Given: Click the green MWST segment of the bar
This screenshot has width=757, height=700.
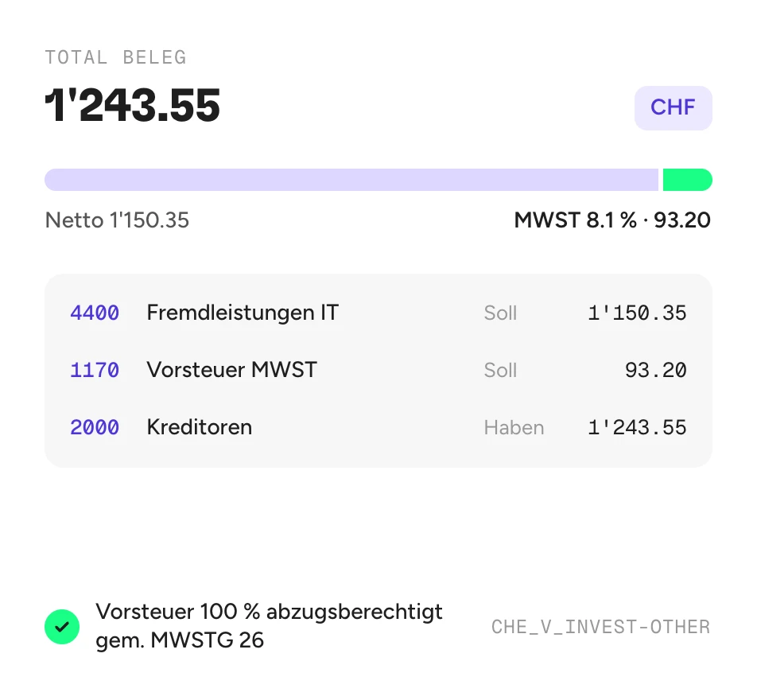Looking at the screenshot, I should tap(688, 180).
